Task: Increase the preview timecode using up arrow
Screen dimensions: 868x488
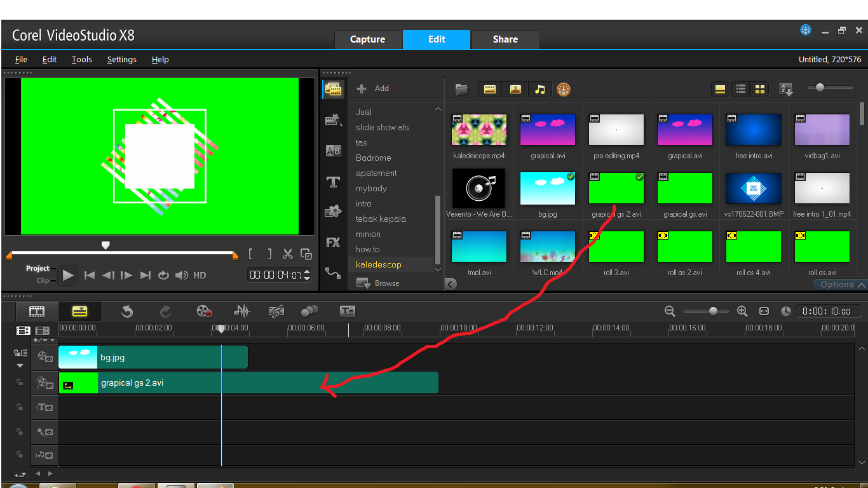Action: pyautogui.click(x=308, y=272)
